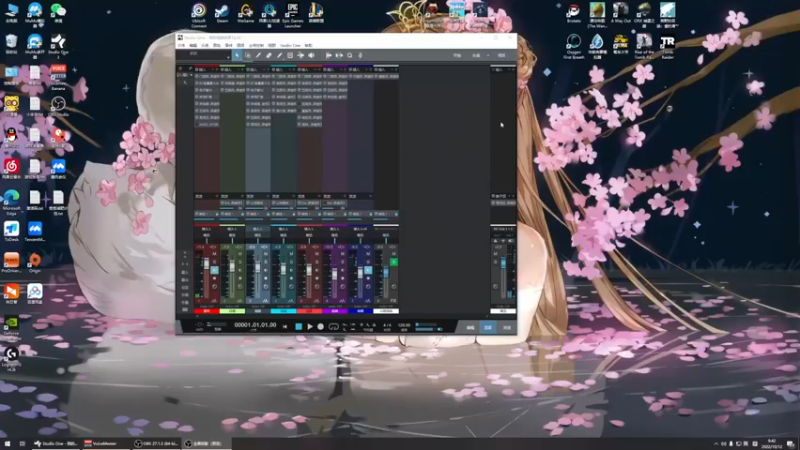The height and width of the screenshot is (450, 800).
Task: Open the File menu (first menu item)
Action: pos(181,45)
